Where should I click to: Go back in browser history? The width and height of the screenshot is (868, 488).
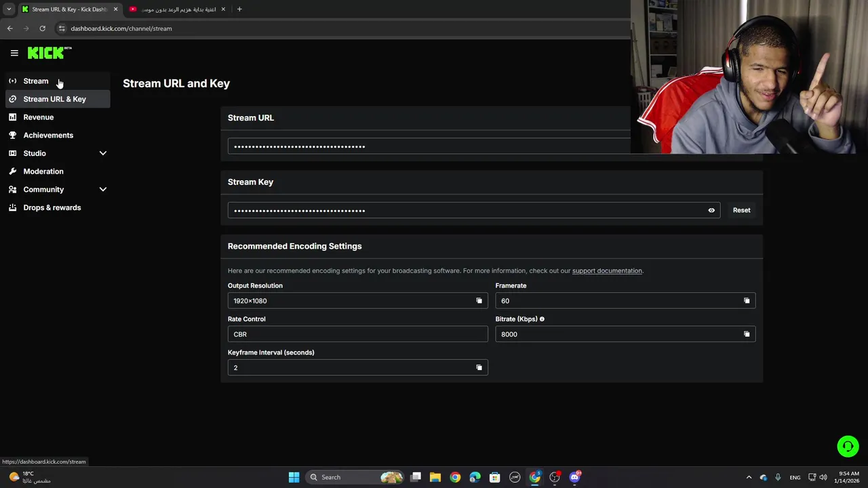[x=9, y=28]
